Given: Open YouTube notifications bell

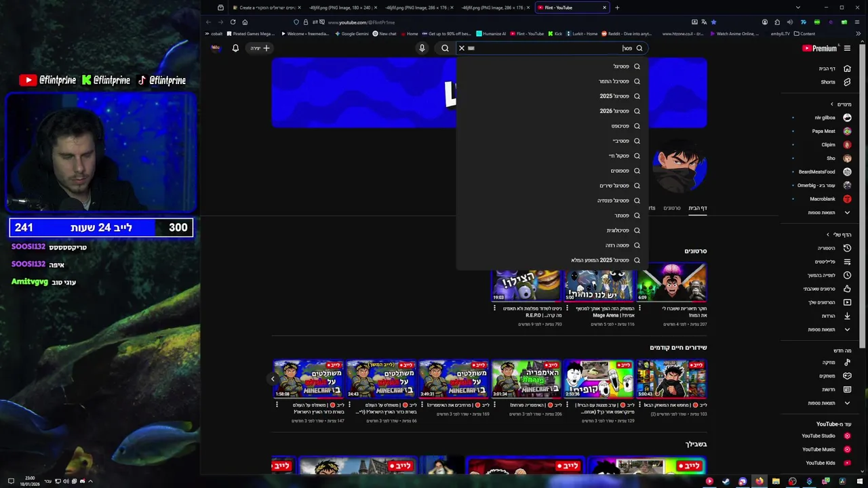Looking at the screenshot, I should (235, 48).
